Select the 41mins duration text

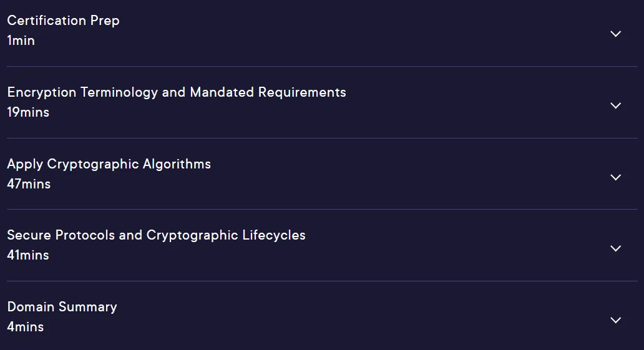pyautogui.click(x=28, y=255)
